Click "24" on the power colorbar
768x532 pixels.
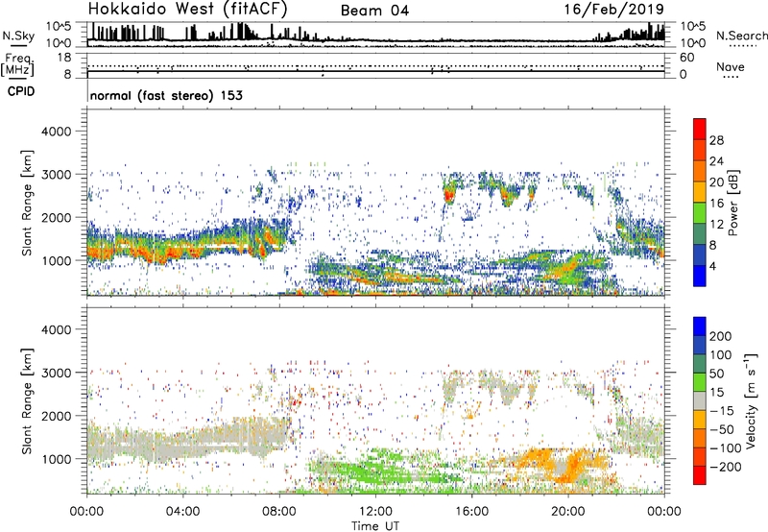click(716, 161)
